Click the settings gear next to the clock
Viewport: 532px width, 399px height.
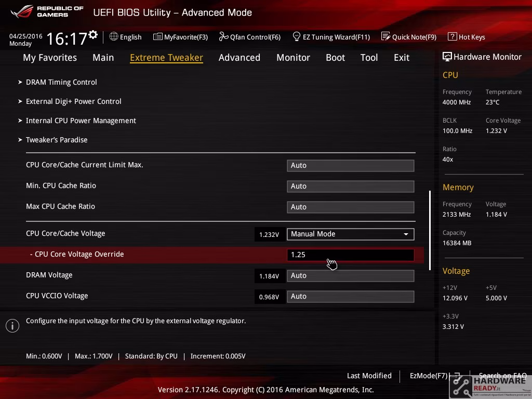(x=93, y=35)
